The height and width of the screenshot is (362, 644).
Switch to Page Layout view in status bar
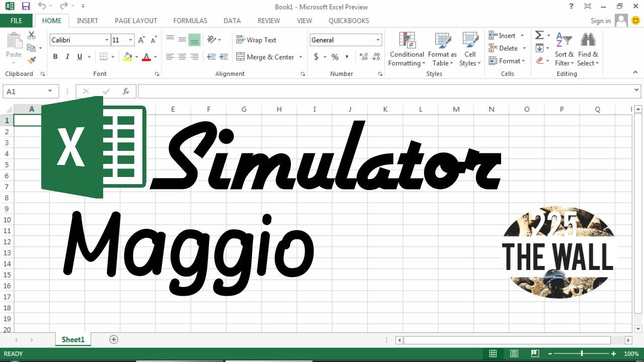pos(514,353)
